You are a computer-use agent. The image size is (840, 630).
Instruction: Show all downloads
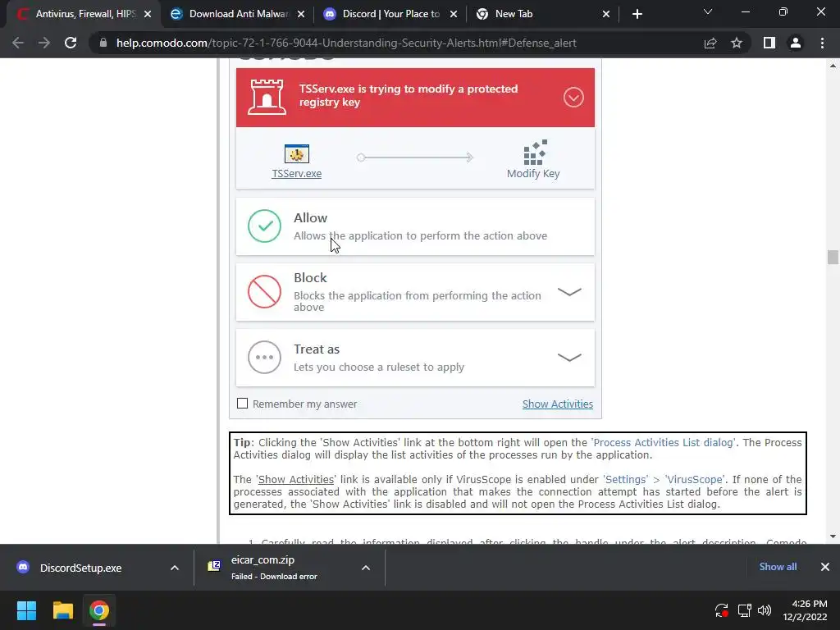(778, 567)
